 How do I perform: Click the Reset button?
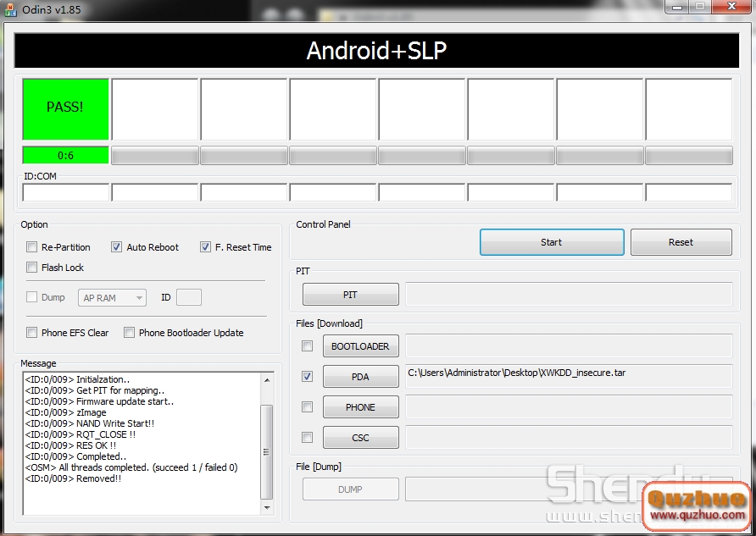click(x=681, y=242)
